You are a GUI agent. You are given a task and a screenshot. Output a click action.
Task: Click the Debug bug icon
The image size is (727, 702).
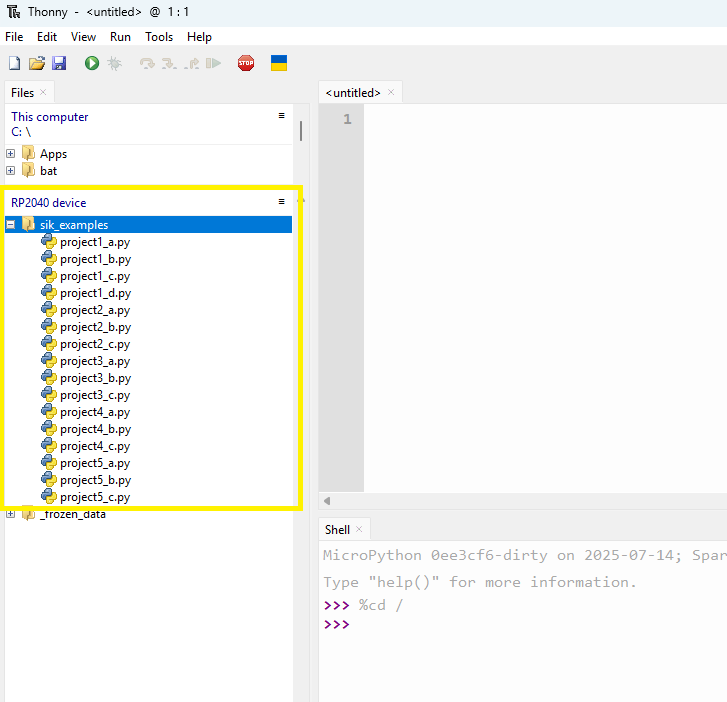click(115, 63)
